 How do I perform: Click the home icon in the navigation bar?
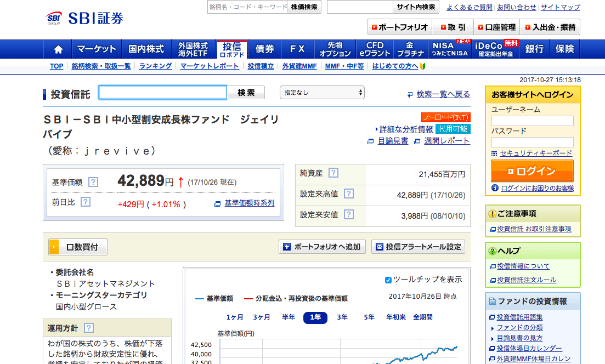tap(58, 49)
